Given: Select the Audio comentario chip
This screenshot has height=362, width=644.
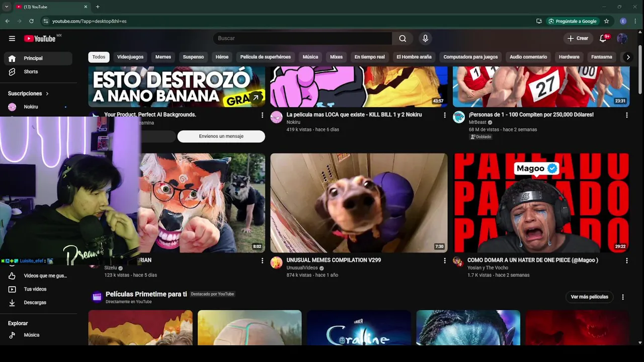Looking at the screenshot, I should click(x=528, y=57).
